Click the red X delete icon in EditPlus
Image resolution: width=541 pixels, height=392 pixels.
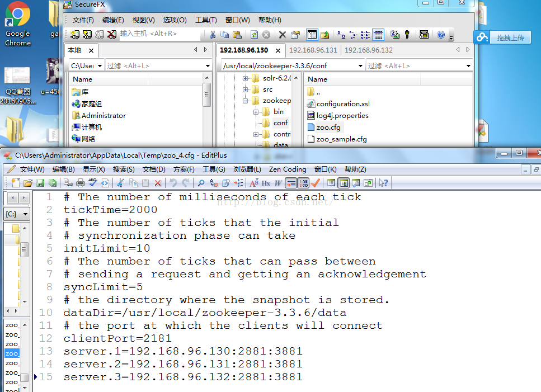click(x=158, y=183)
